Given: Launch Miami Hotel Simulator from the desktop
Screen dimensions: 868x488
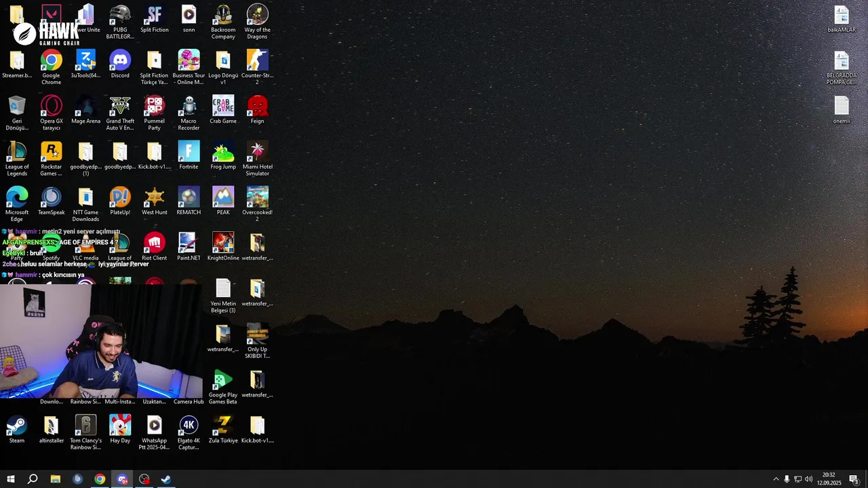Looking at the screenshot, I should 258,159.
